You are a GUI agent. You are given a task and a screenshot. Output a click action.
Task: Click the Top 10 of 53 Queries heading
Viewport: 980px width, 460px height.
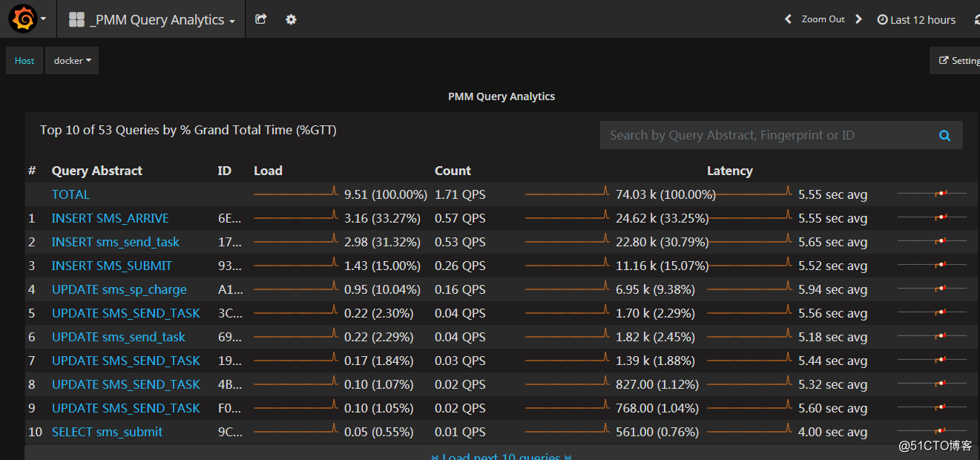point(188,130)
